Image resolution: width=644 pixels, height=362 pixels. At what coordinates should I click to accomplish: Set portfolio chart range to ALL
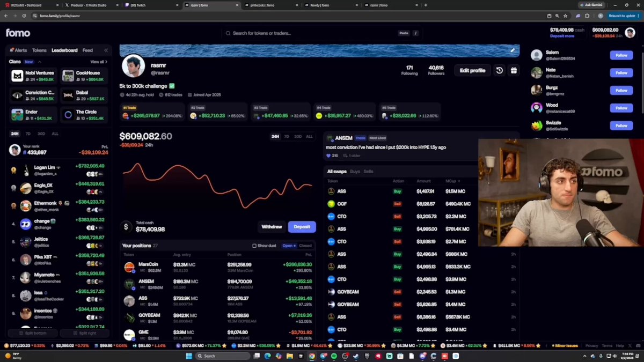pyautogui.click(x=309, y=137)
